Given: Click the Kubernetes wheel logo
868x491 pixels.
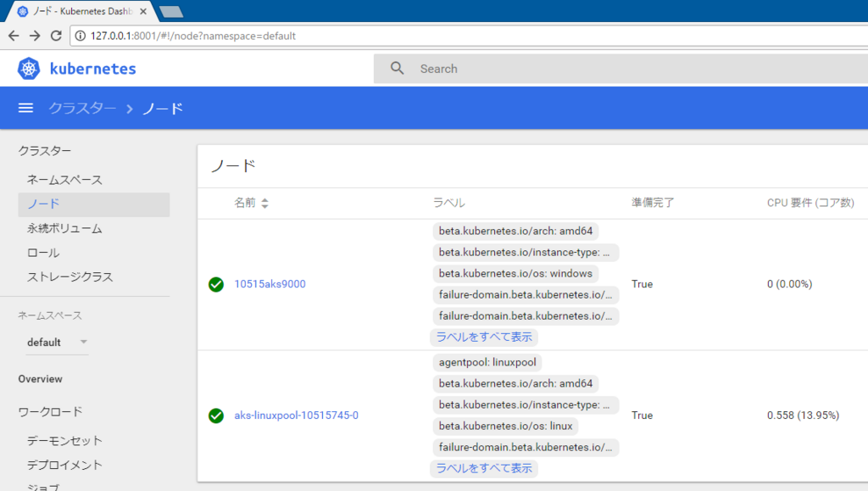Looking at the screenshot, I should [29, 69].
